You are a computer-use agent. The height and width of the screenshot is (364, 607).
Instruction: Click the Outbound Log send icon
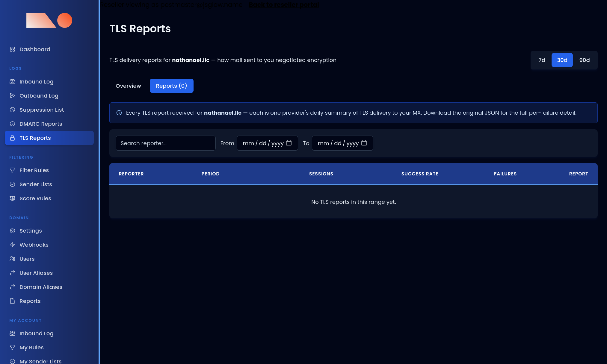12,95
